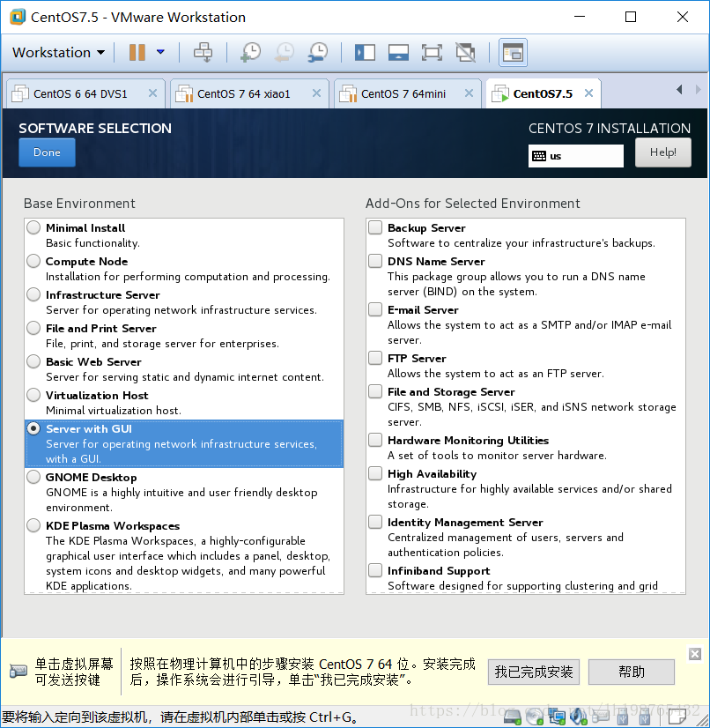Check the Identity Management Server box
Viewport: 710px width, 728px height.
pos(375,522)
